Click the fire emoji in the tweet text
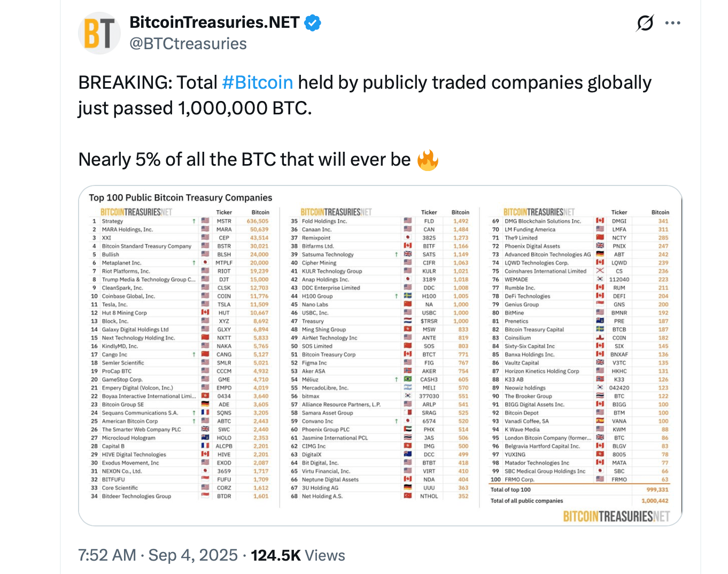728x574 pixels. [427, 159]
